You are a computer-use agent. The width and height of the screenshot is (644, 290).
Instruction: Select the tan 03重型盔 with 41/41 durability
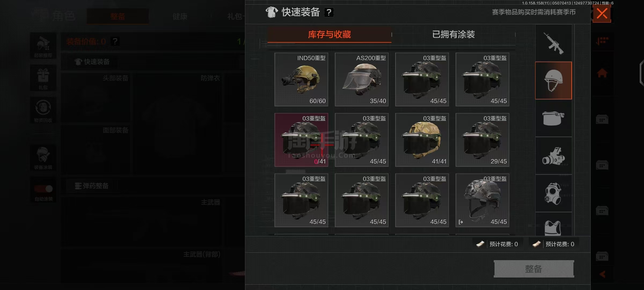click(422, 140)
